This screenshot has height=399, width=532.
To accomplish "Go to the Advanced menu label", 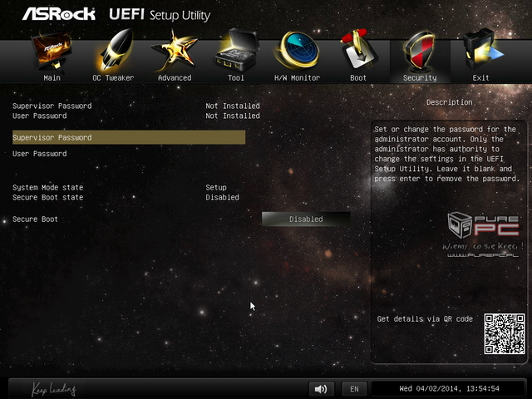I will 175,78.
